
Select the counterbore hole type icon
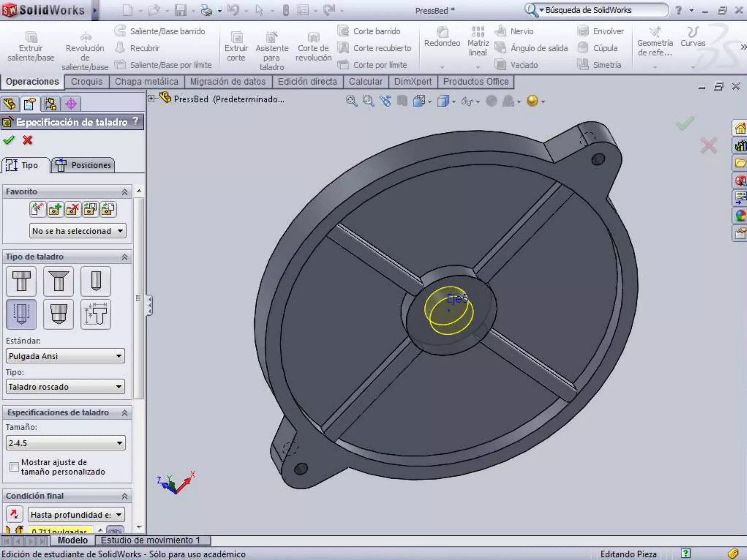tap(21, 281)
